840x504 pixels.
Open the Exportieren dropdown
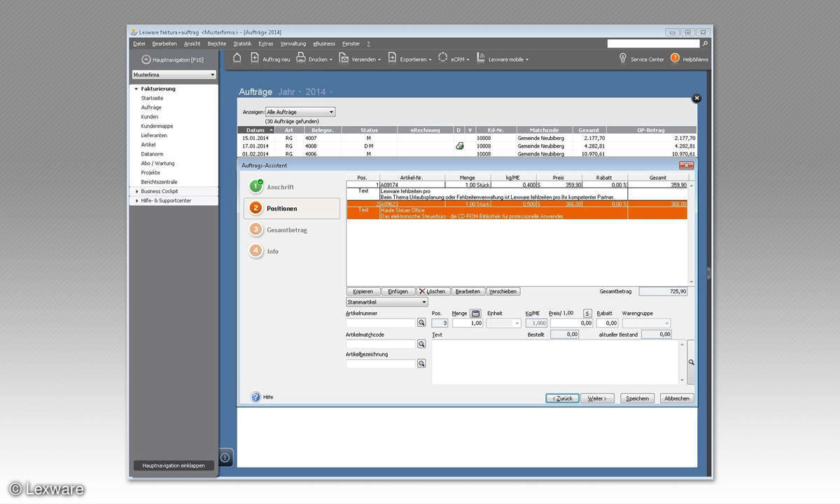tap(410, 59)
